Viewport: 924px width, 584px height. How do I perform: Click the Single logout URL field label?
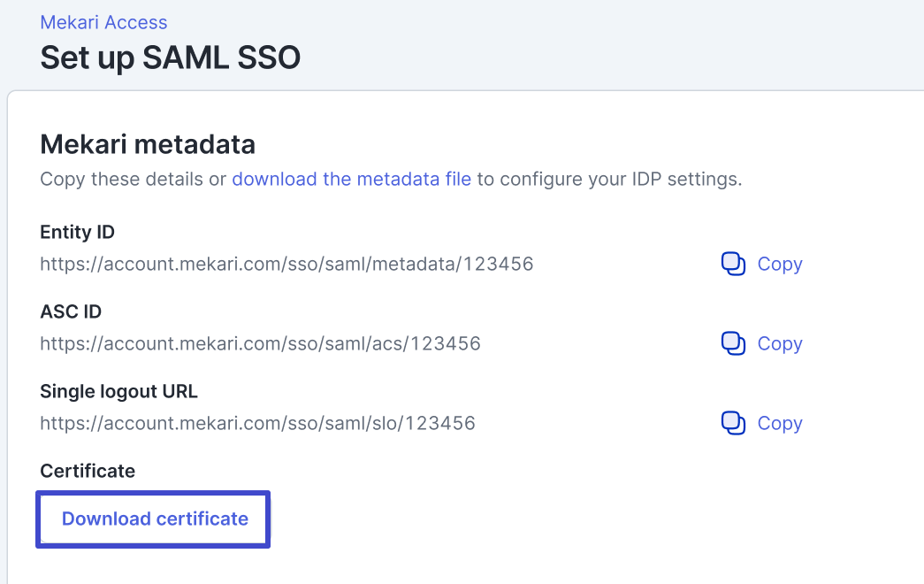118,392
